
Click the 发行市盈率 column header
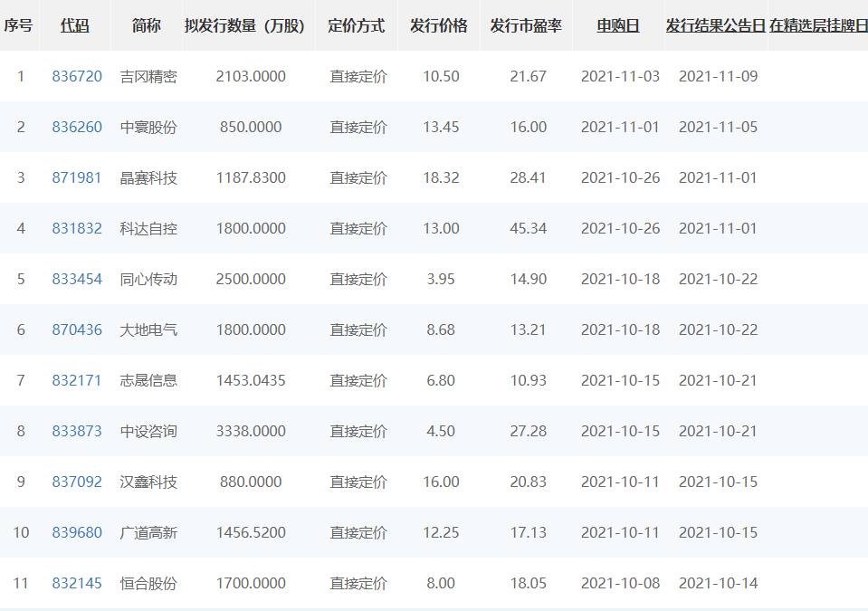(x=526, y=26)
